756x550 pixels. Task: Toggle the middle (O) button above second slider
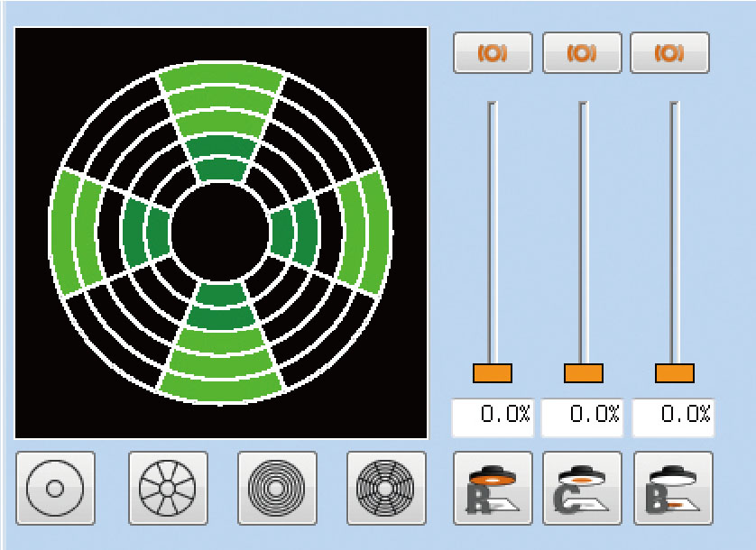click(x=582, y=53)
